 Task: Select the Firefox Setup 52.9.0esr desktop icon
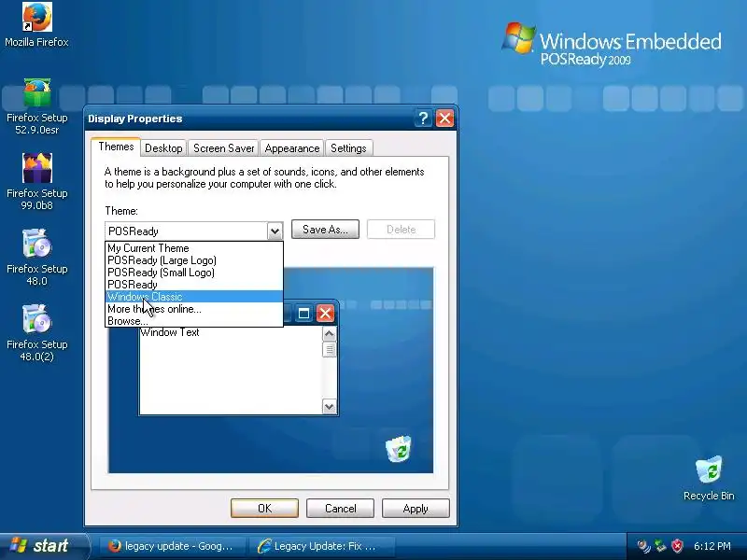point(36,106)
